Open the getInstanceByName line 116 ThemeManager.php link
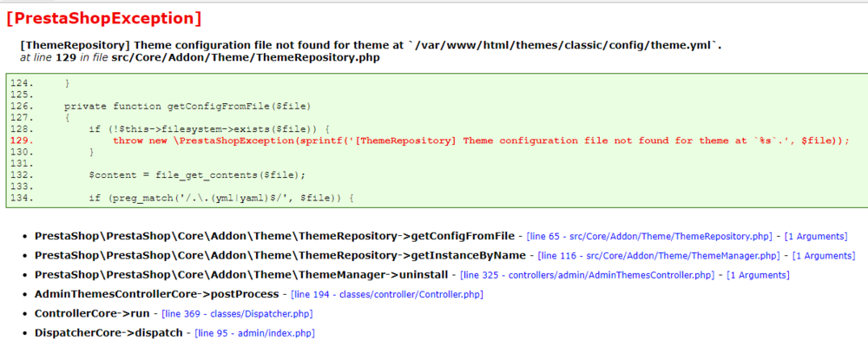 coord(659,256)
